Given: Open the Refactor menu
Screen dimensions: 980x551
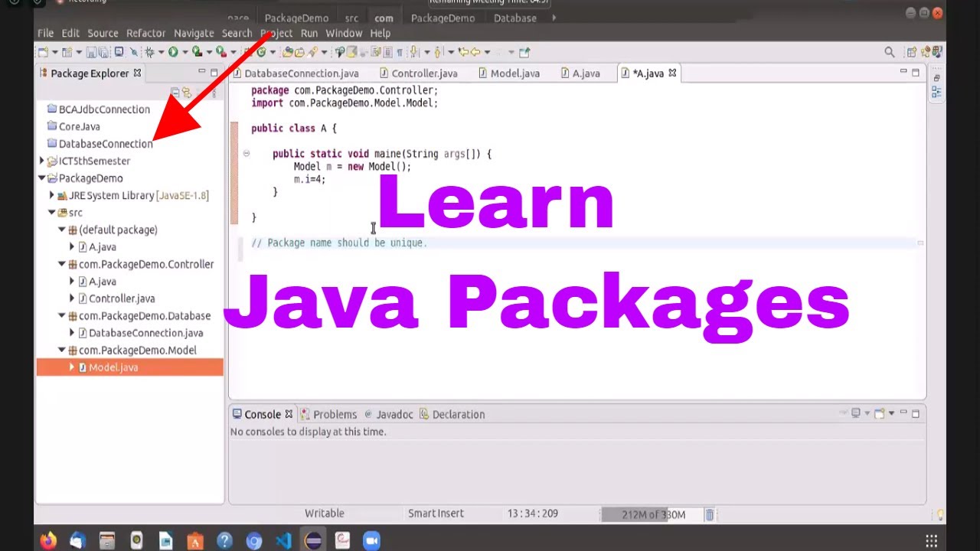Looking at the screenshot, I should pyautogui.click(x=145, y=33).
